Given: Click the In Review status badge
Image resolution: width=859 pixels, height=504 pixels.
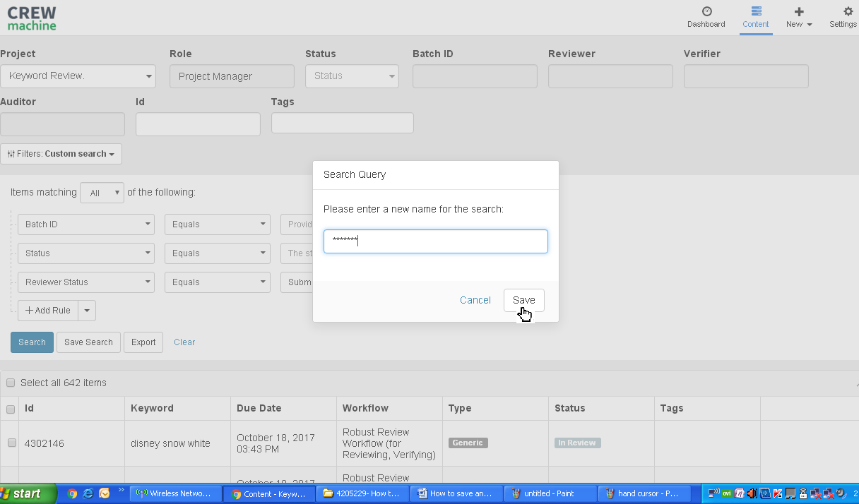Looking at the screenshot, I should [x=577, y=443].
